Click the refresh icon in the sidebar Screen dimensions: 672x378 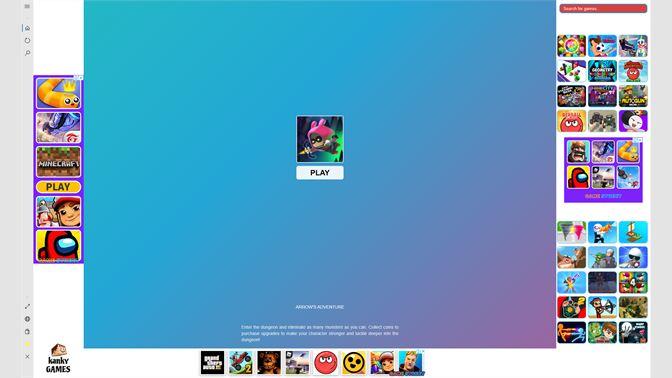pos(27,40)
